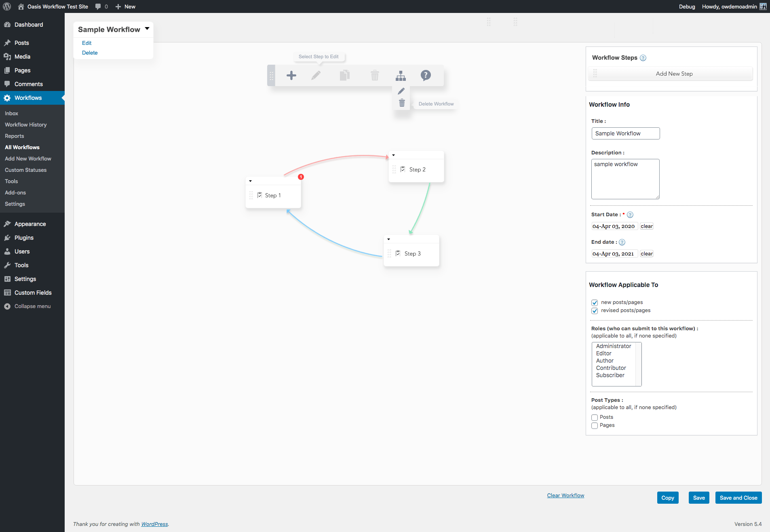Open the question mark help icon in toolbar
Viewport: 770px width, 532px height.
pos(426,75)
